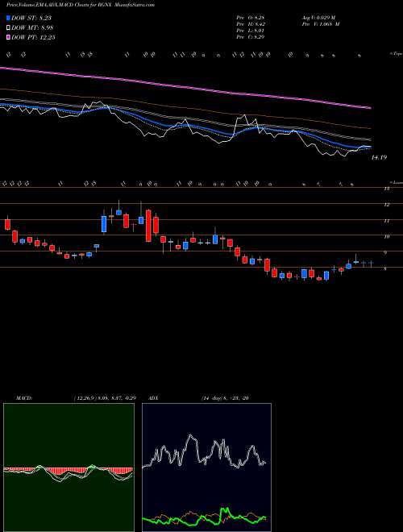Click the tall red candlestick near price 11
This screenshot has height=532, width=403.
148,226
